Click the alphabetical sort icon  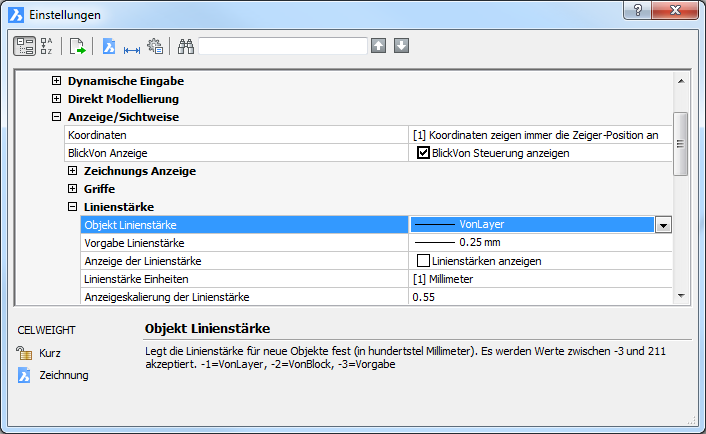click(46, 46)
